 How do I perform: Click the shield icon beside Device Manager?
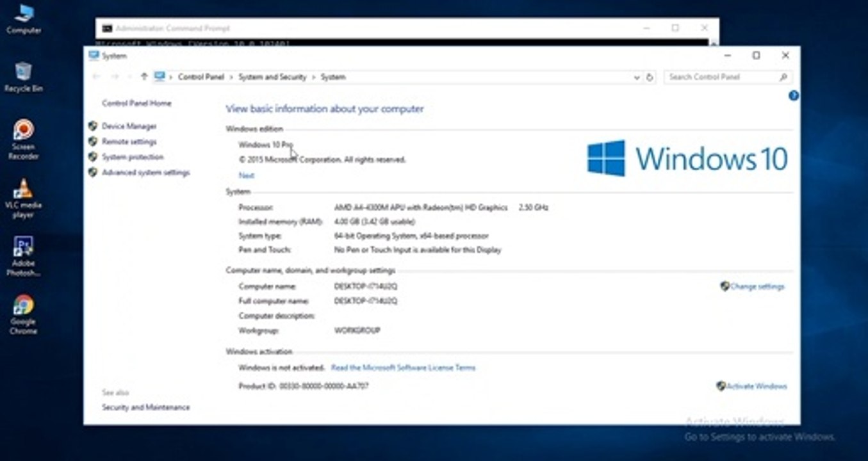pyautogui.click(x=93, y=126)
